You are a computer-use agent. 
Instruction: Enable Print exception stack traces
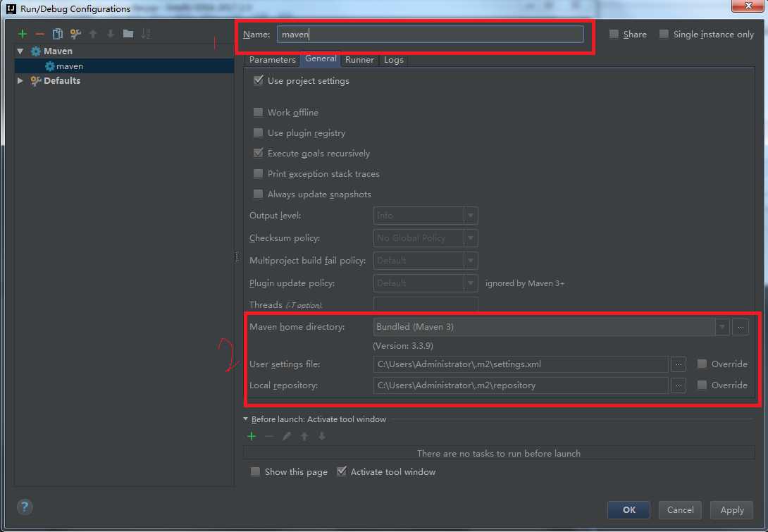[x=258, y=173]
